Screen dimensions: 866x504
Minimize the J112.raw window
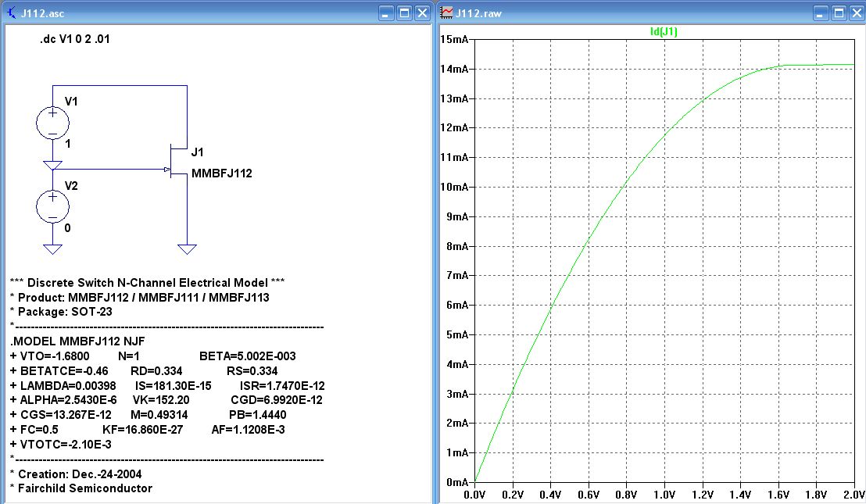click(820, 13)
